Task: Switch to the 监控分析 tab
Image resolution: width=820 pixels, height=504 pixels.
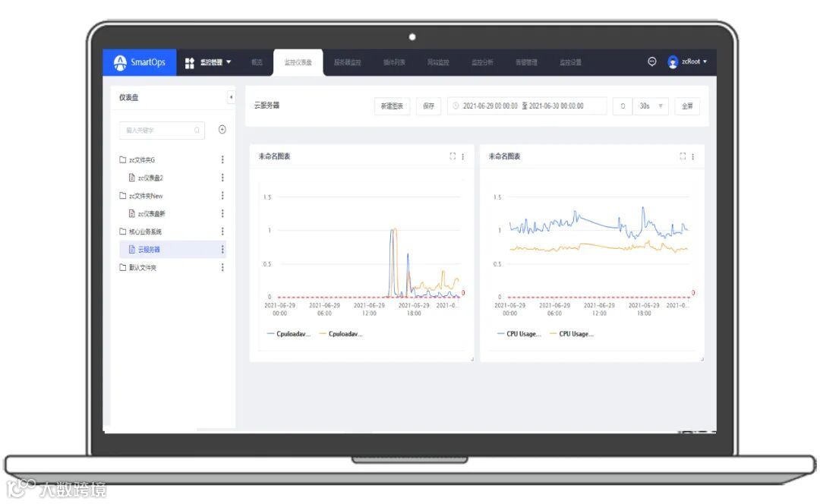Action: (482, 62)
